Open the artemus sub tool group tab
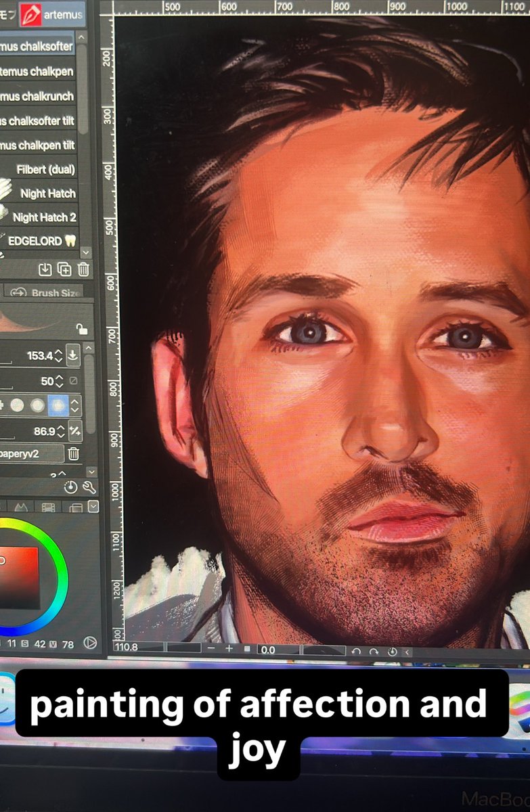 [51, 14]
